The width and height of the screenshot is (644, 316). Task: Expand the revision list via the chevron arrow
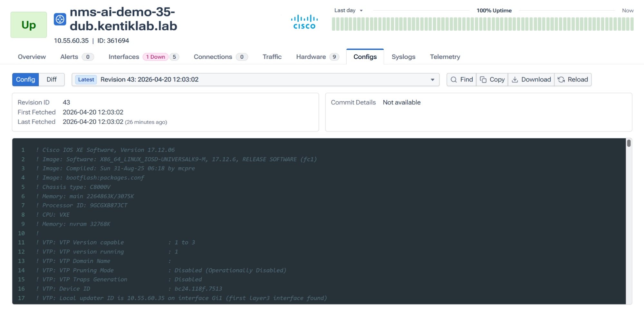pyautogui.click(x=432, y=79)
